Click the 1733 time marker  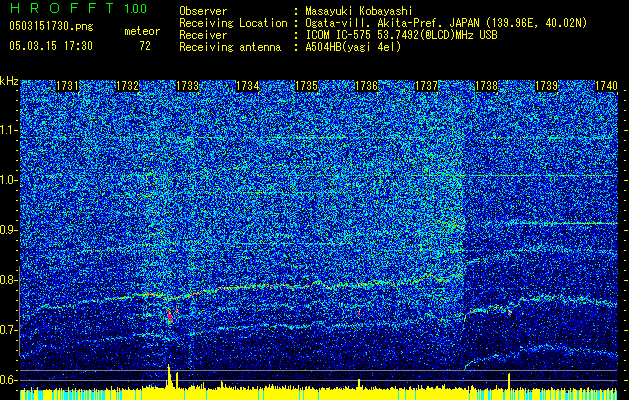[x=187, y=86]
